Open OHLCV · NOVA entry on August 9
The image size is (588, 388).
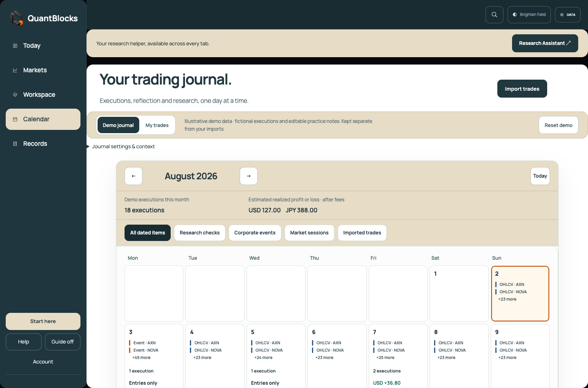tap(512, 350)
